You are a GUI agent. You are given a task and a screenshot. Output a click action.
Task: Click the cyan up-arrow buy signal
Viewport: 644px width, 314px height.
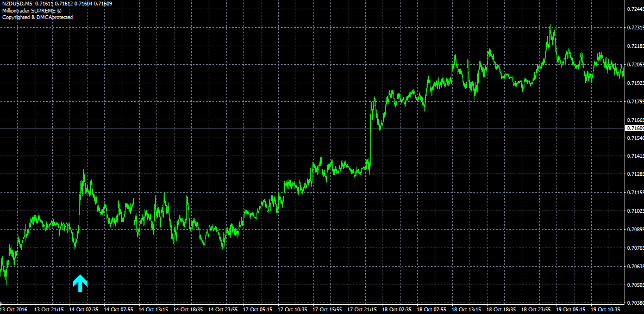pos(80,284)
